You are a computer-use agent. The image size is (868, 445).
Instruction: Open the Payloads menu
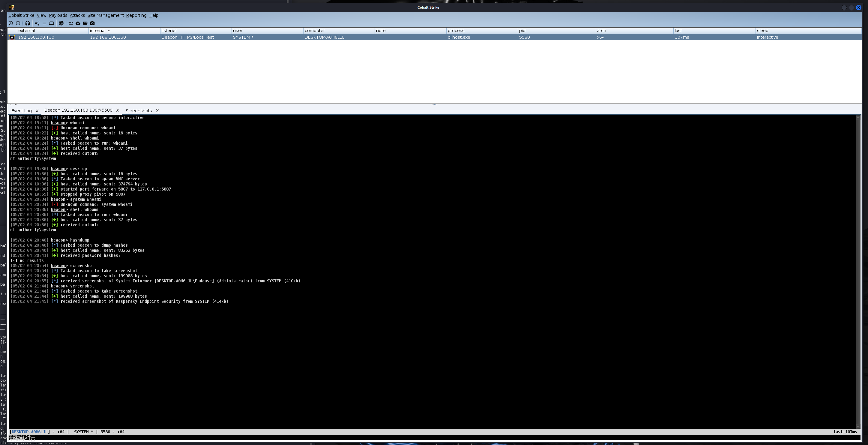(58, 16)
